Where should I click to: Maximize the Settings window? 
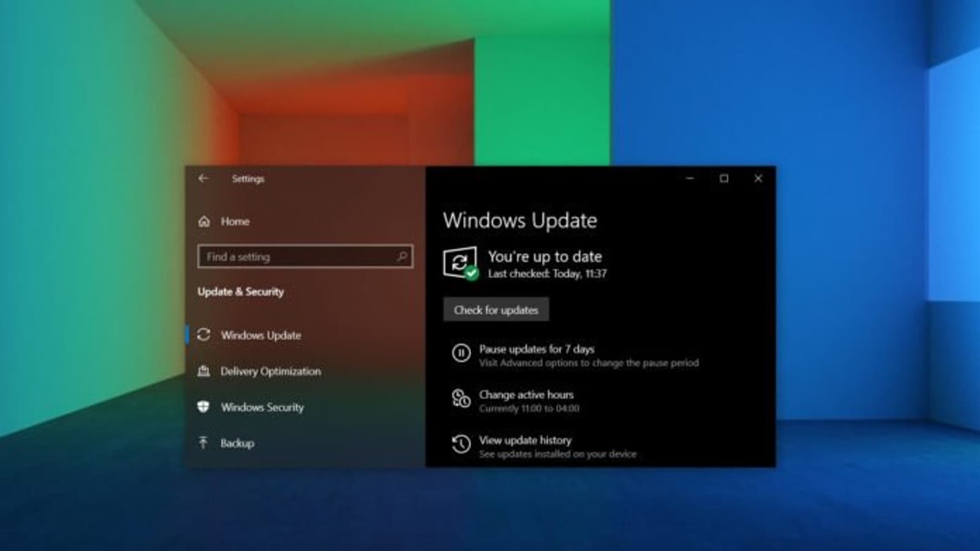point(724,178)
